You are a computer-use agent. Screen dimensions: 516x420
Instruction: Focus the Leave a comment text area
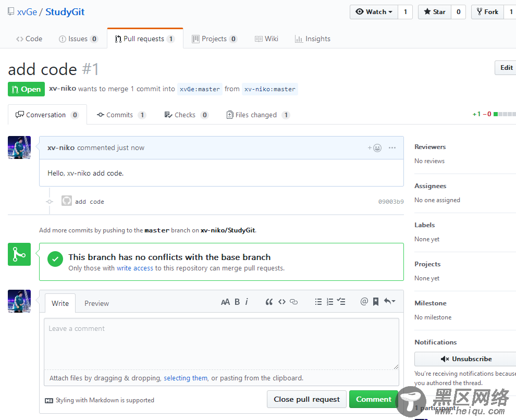click(x=221, y=344)
